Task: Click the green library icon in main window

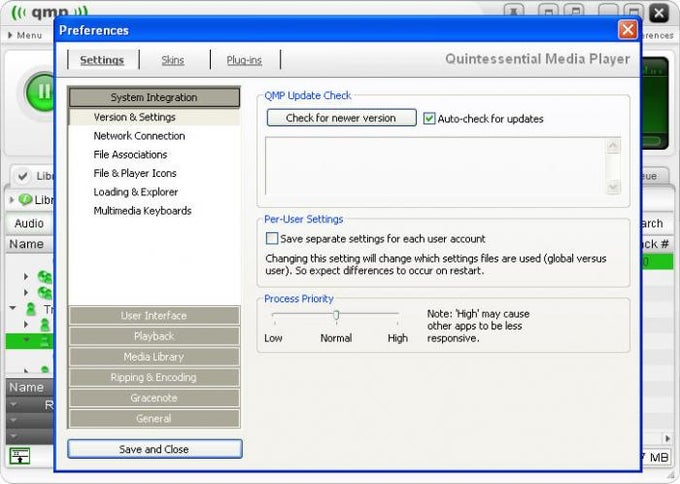Action: (26, 199)
